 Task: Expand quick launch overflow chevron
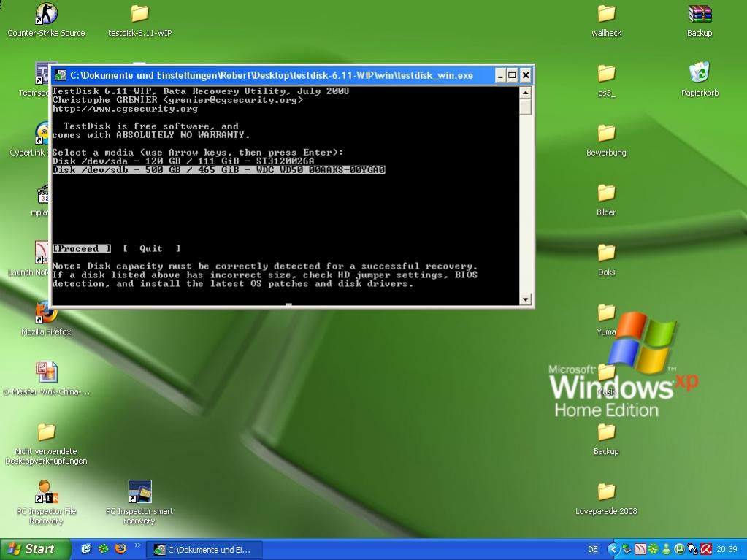pos(138,545)
